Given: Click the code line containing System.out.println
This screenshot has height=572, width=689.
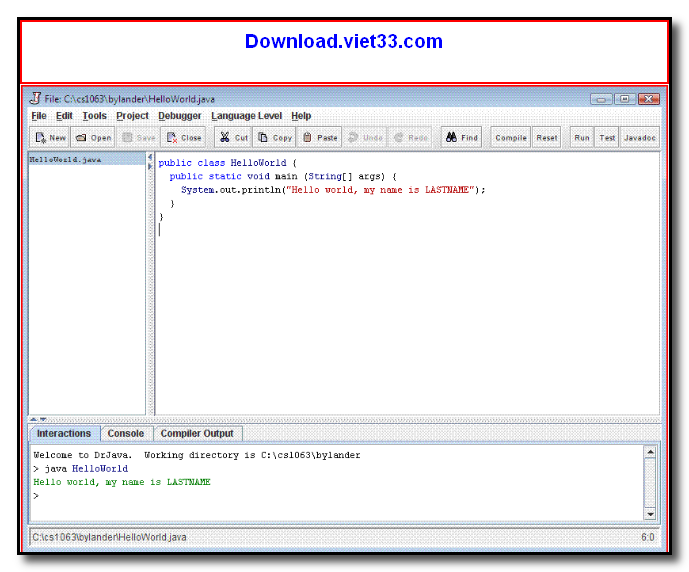Looking at the screenshot, I should point(333,190).
